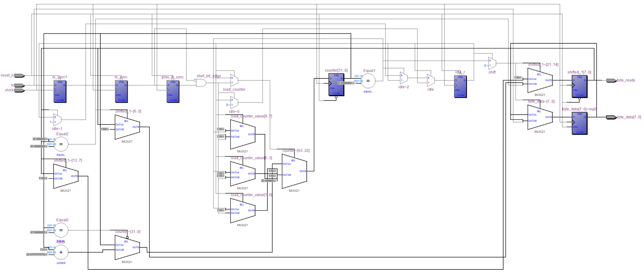Click the load_counter small mux
This screenshot has height=274, width=644.
pyautogui.click(x=234, y=80)
